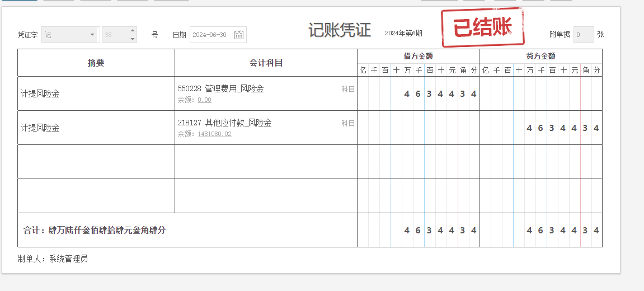The width and height of the screenshot is (644, 291).
Task: Click the red 已结账 stamp
Action: [482, 28]
